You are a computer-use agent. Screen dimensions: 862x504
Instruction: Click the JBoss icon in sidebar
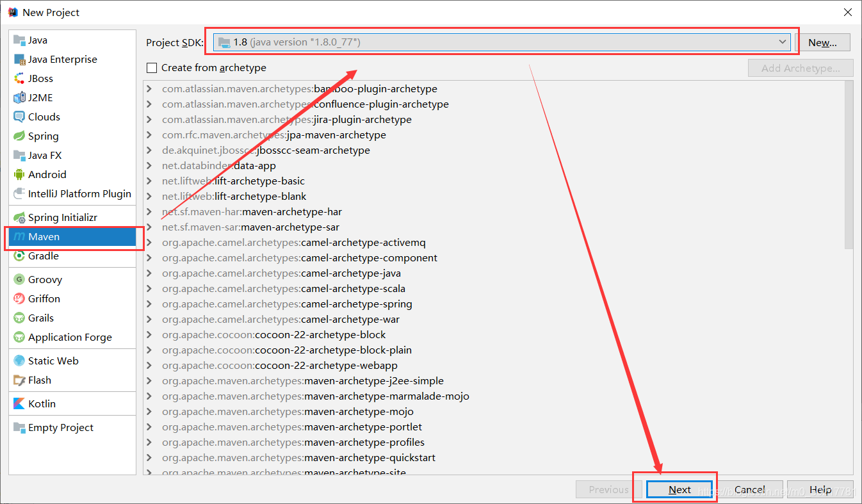coord(19,79)
